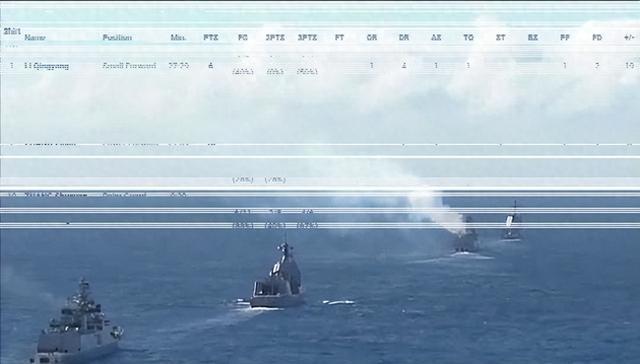This screenshot has height=364, width=640.
Task: Click the ST steals column header
Action: pos(500,38)
